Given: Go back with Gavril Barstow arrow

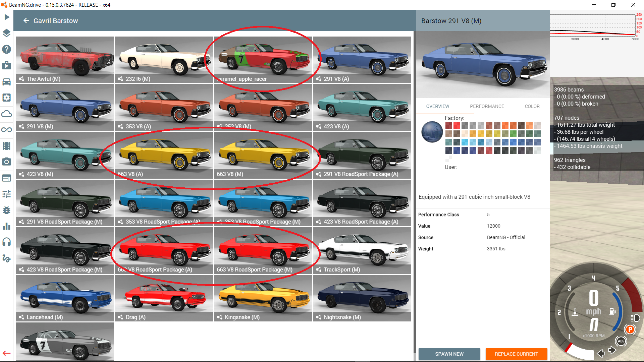Looking at the screenshot, I should click(26, 21).
